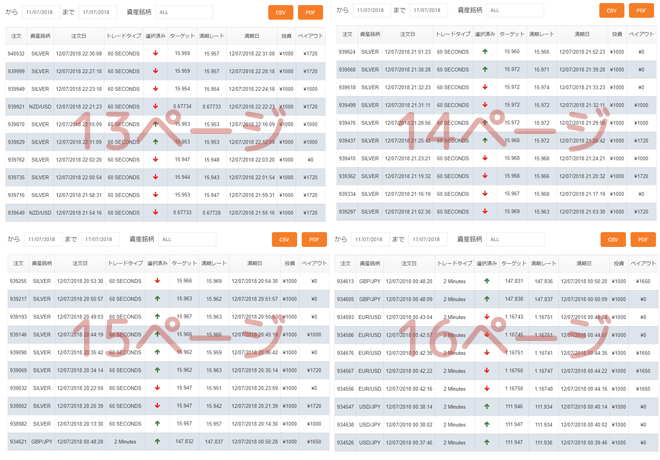Image resolution: width=660 pixels, height=460 pixels.
Task: Click the red down arrow for order 939518
Action: click(485, 87)
